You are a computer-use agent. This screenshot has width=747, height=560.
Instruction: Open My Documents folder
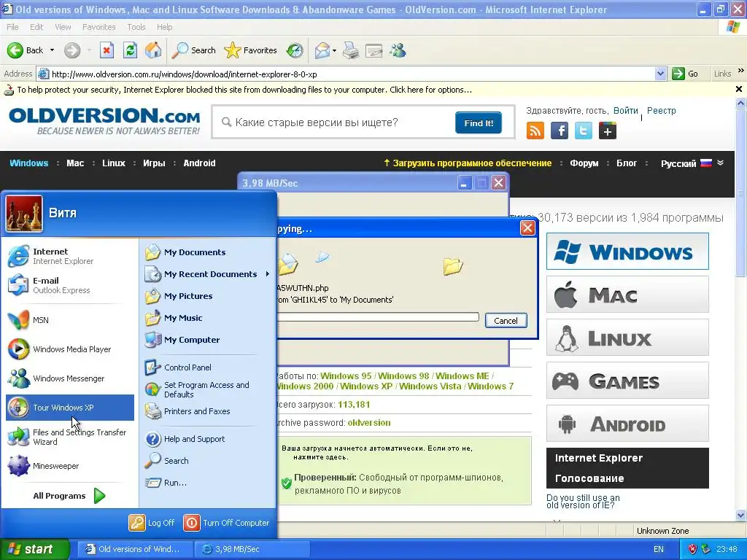point(207,252)
